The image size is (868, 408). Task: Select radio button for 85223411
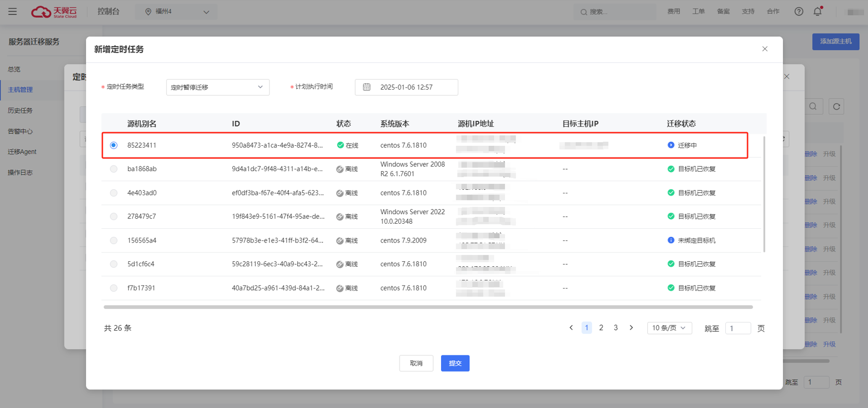[113, 145]
